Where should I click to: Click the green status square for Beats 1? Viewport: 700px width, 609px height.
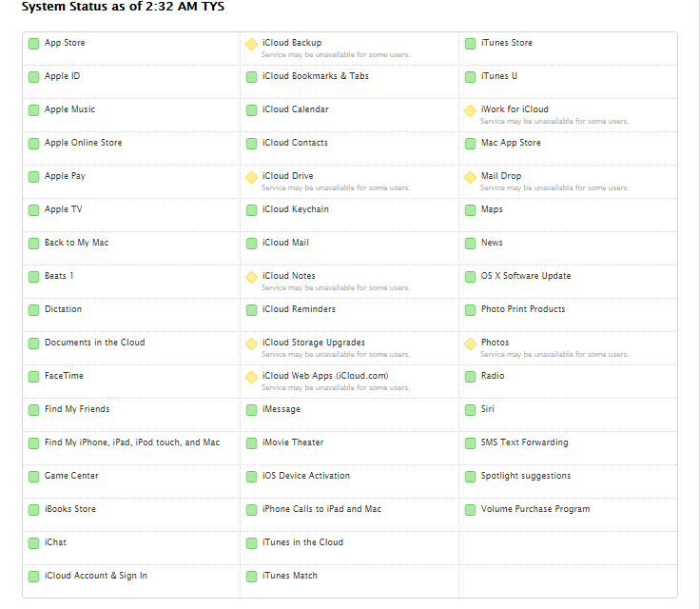click(x=33, y=277)
